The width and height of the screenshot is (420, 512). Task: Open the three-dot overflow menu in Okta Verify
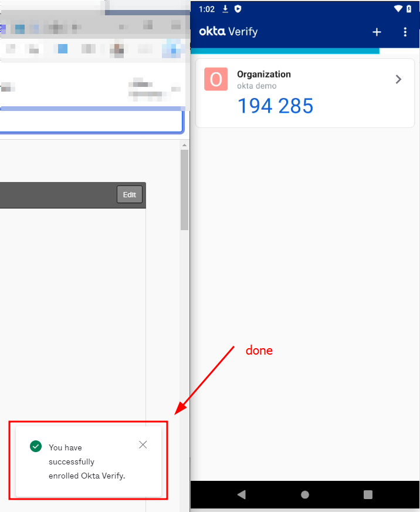coord(405,32)
